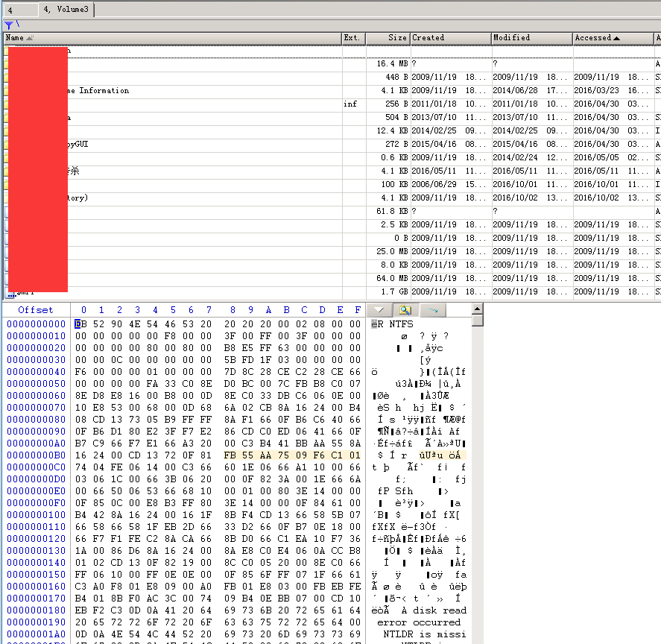Click accessed date 2016/10/01 cell
661x644 pixels.
point(613,184)
